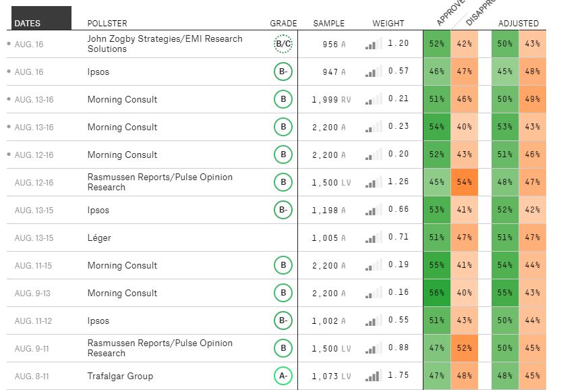Click the weight bars icon beside 0.19
Image resolution: width=588 pixels, height=390 pixels.
click(374, 265)
